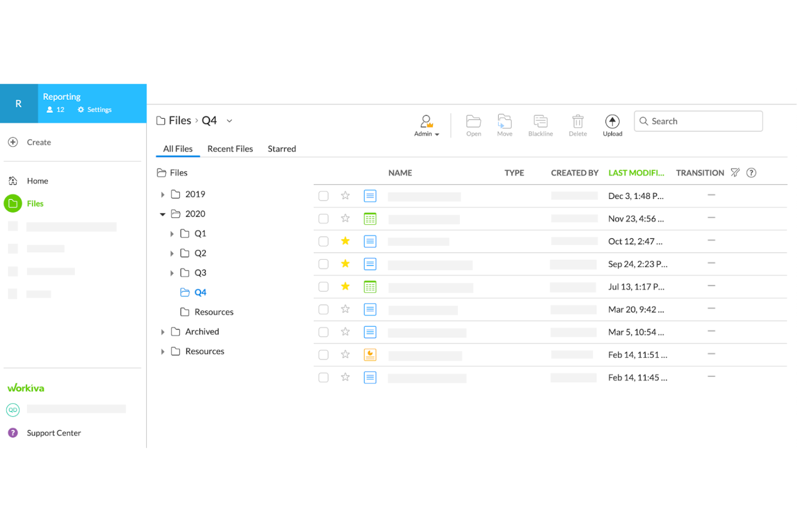Click spreadsheet icon of Jul 13 file
This screenshot has height=532, width=798.
pyautogui.click(x=370, y=287)
